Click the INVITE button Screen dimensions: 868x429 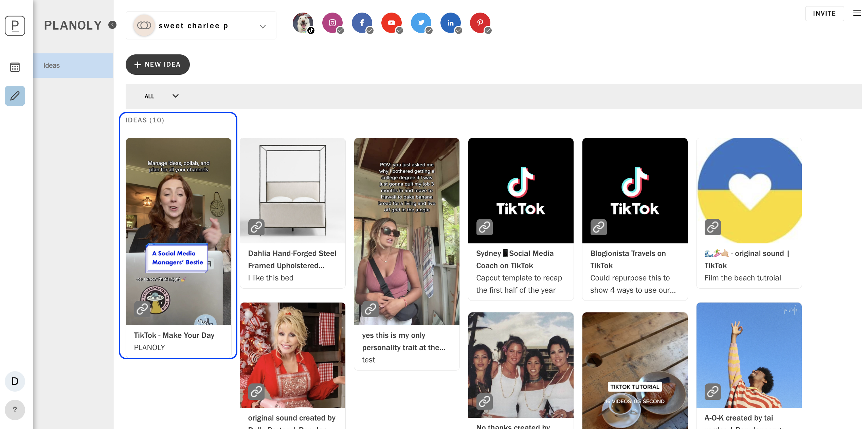[825, 13]
